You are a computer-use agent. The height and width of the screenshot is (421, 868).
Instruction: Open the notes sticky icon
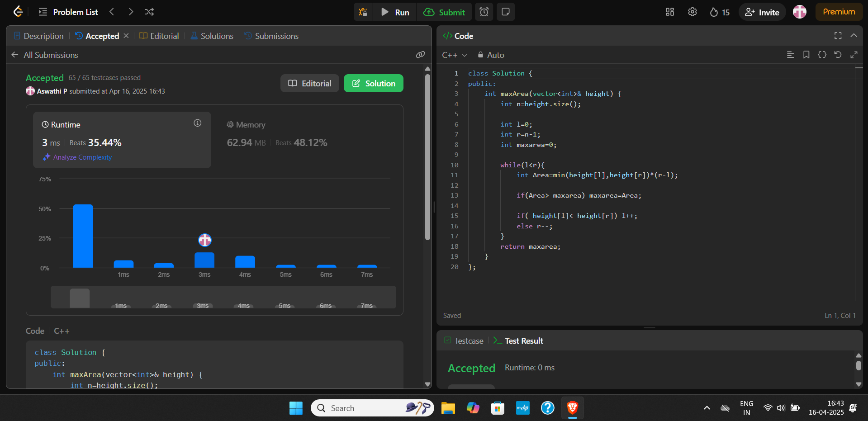pos(506,12)
